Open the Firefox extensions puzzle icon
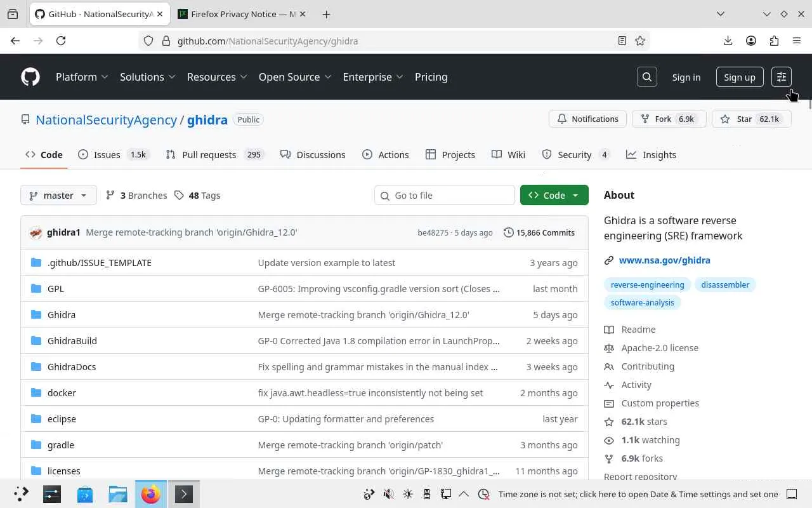812x508 pixels. click(774, 41)
